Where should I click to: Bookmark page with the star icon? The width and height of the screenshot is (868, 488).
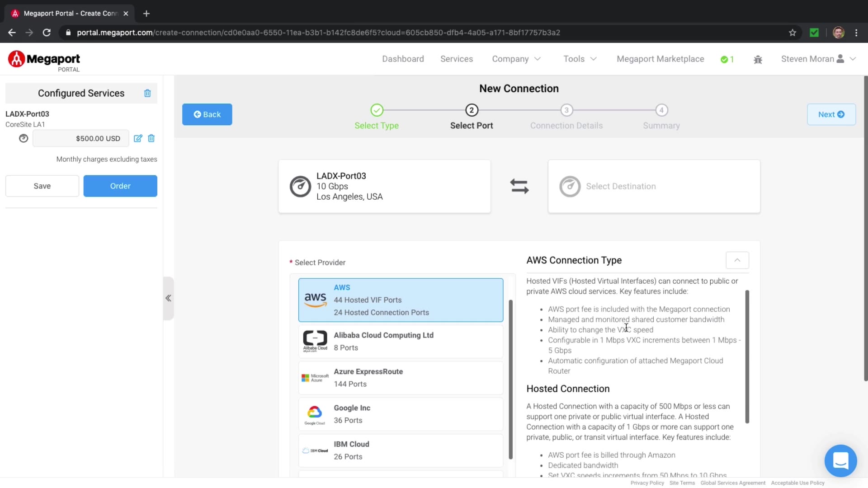click(793, 33)
